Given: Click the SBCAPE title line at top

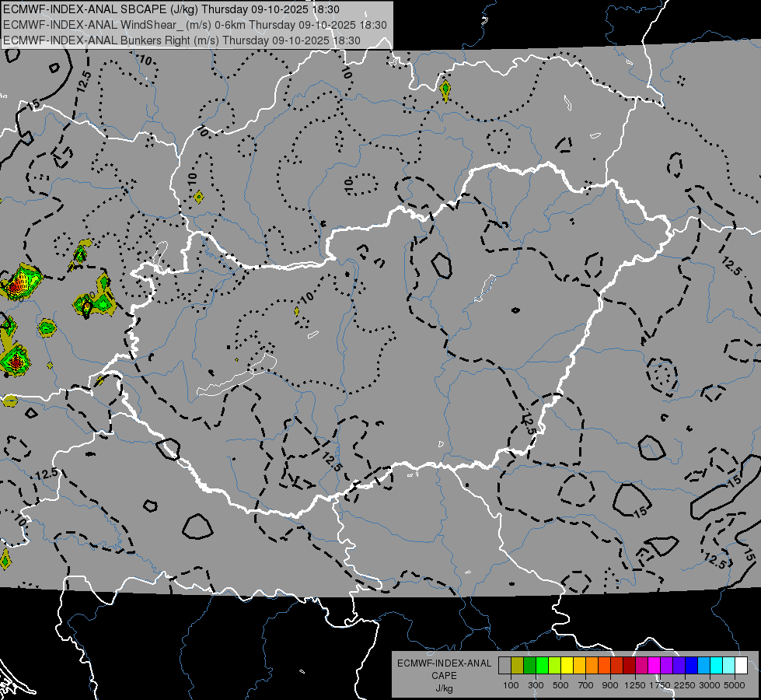Looking at the screenshot, I should (171, 9).
